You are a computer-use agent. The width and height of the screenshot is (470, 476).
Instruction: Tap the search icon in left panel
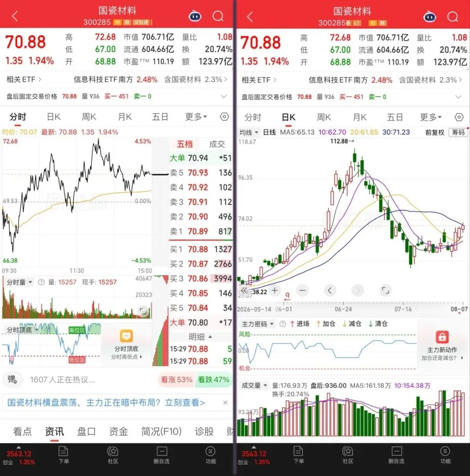218,16
